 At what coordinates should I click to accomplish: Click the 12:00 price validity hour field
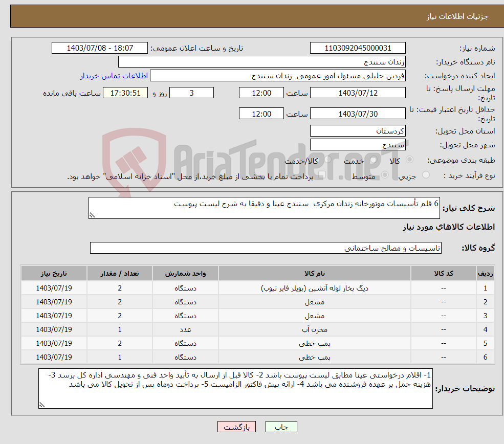261,114
